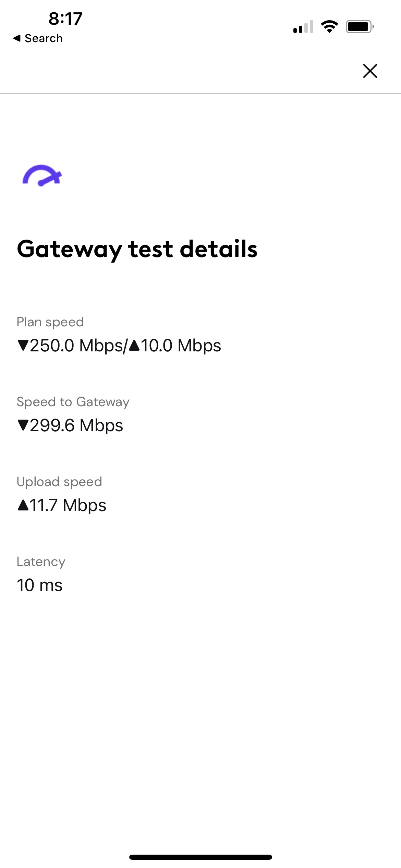401x868 pixels.
Task: Close the Gateway test details screen
Action: pyautogui.click(x=370, y=71)
